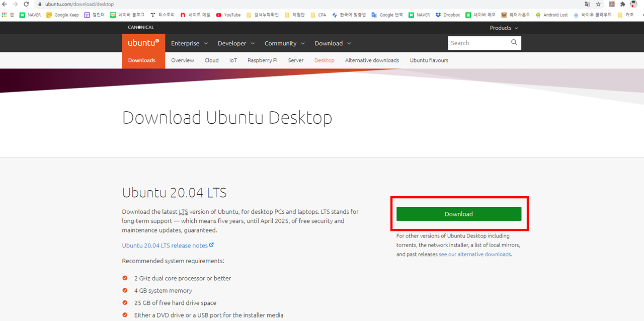
Task: Click the external link icon after release notes
Action: click(212, 245)
